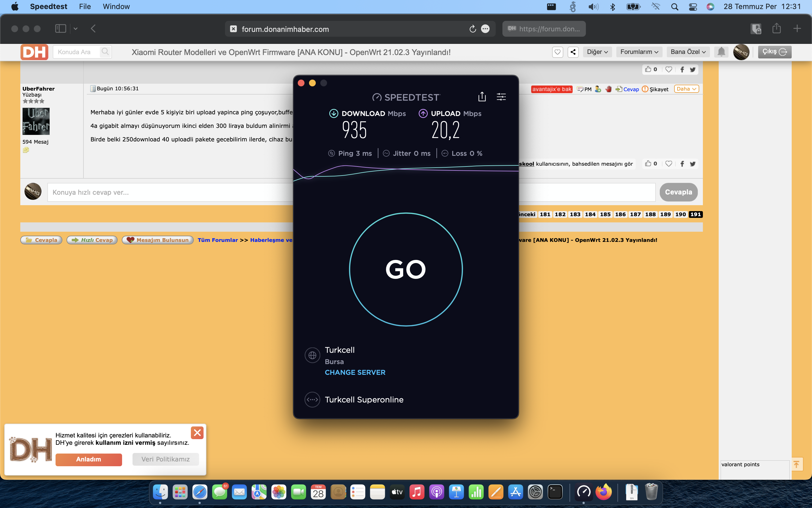This screenshot has height=508, width=812.
Task: Click the bottom Hızlı Cevap button
Action: click(x=92, y=240)
